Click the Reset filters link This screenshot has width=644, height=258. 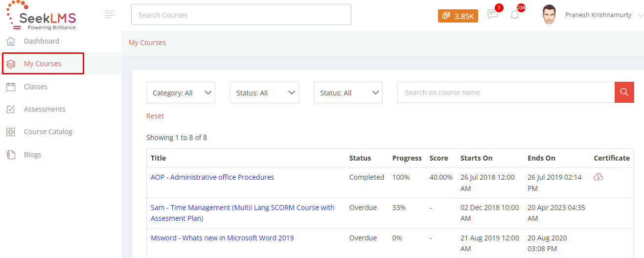pos(155,116)
